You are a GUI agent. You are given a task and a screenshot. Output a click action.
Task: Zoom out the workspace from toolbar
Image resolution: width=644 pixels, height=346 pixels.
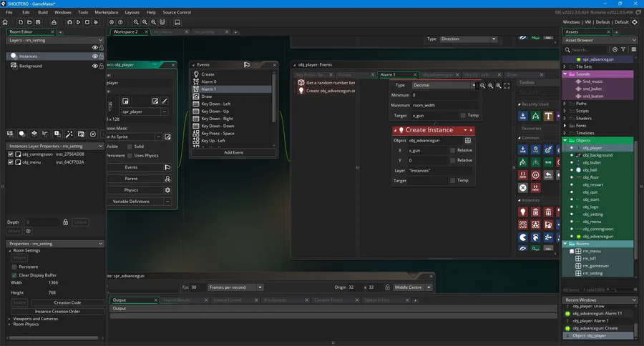[136, 22]
